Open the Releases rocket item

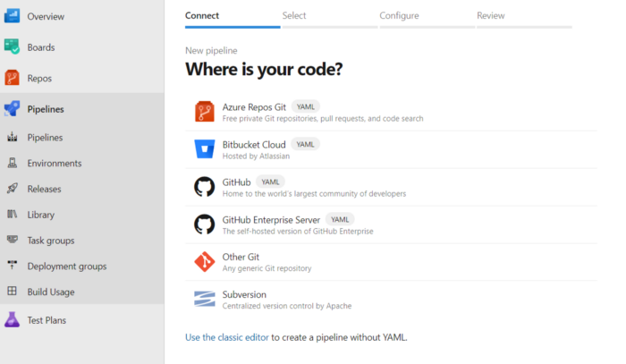[x=43, y=189]
